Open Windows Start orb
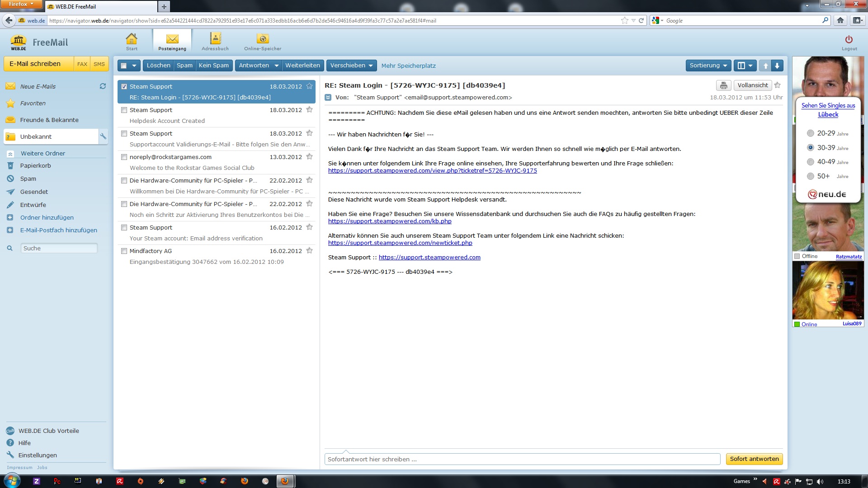Viewport: 868px width, 488px height. pos(12,481)
